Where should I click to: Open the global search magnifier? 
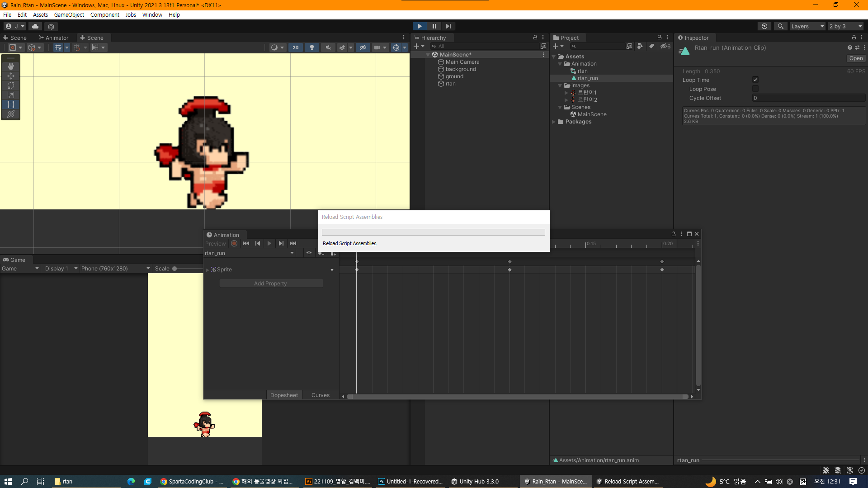pos(781,26)
